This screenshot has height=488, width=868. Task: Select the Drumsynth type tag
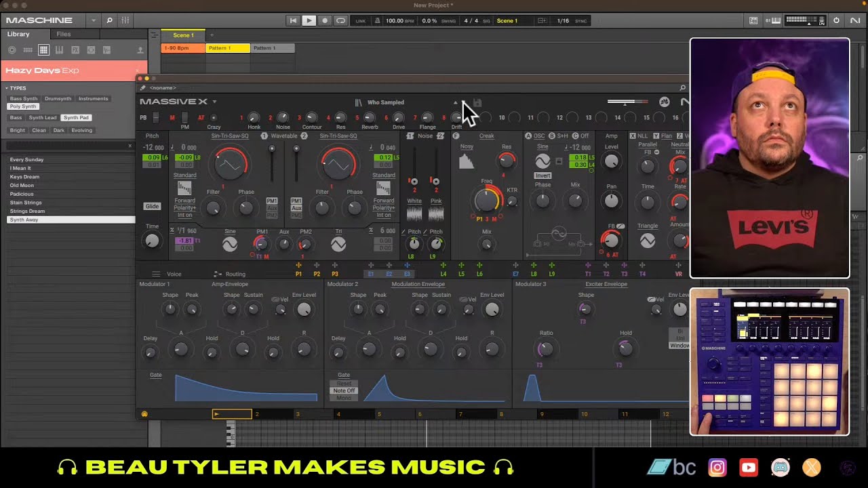click(58, 98)
